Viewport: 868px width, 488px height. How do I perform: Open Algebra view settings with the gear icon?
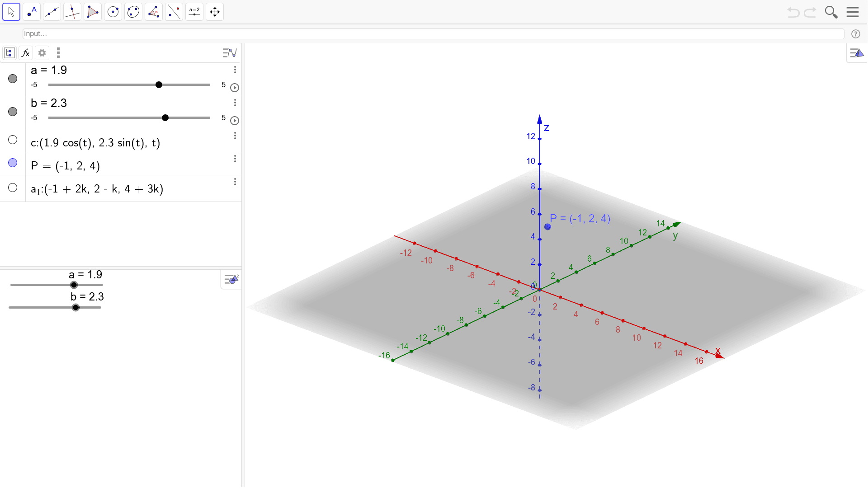tap(42, 53)
